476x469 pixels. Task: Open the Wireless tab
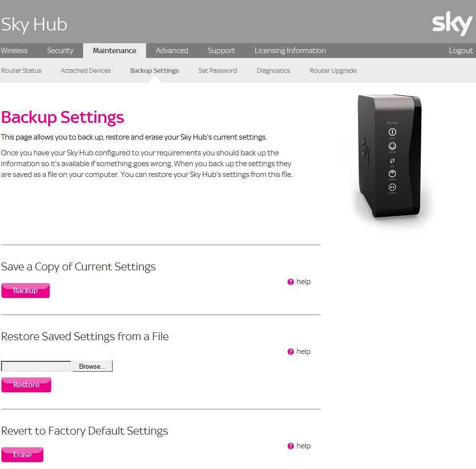(x=14, y=51)
